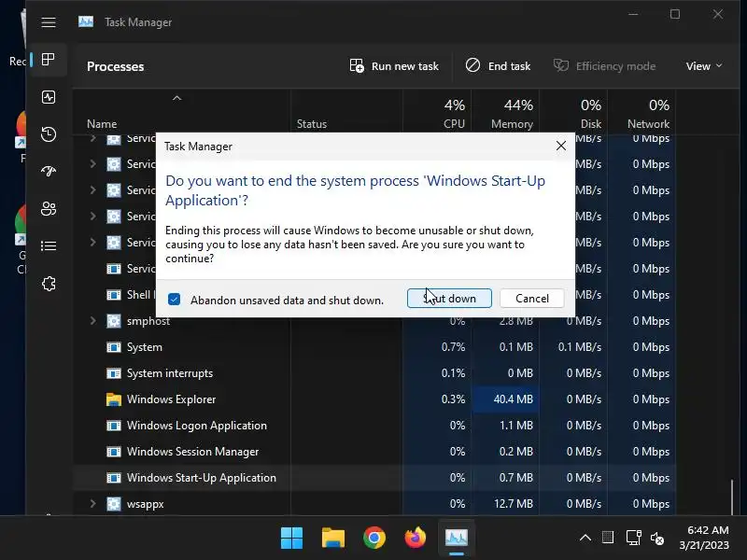Open the Startup apps sidebar icon

point(49,171)
